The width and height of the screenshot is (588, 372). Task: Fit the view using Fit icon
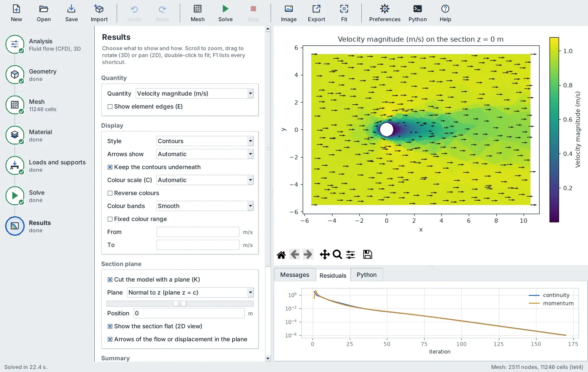[344, 13]
